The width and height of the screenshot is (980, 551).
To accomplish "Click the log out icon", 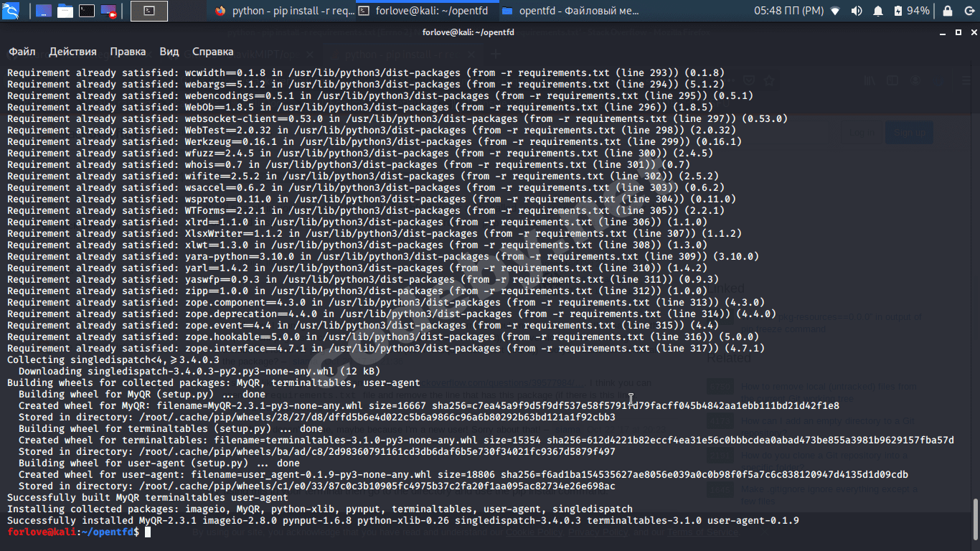I will [969, 11].
